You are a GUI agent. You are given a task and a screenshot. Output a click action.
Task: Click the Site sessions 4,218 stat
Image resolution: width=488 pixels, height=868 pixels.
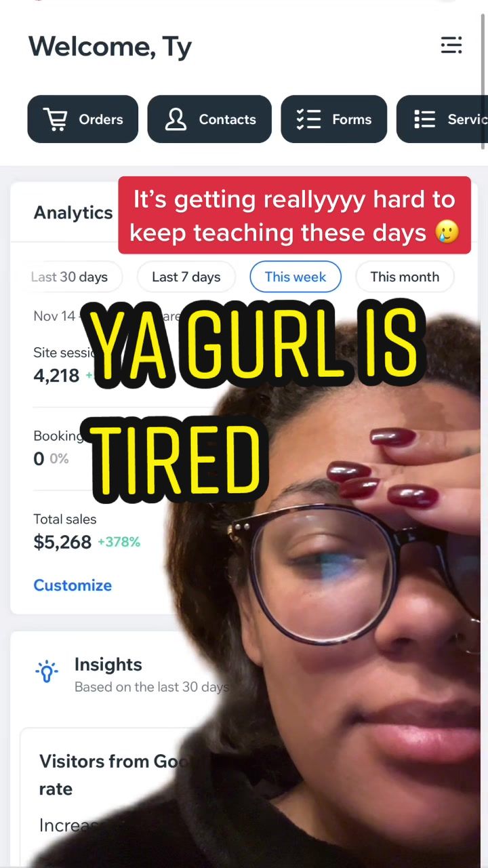click(x=56, y=375)
